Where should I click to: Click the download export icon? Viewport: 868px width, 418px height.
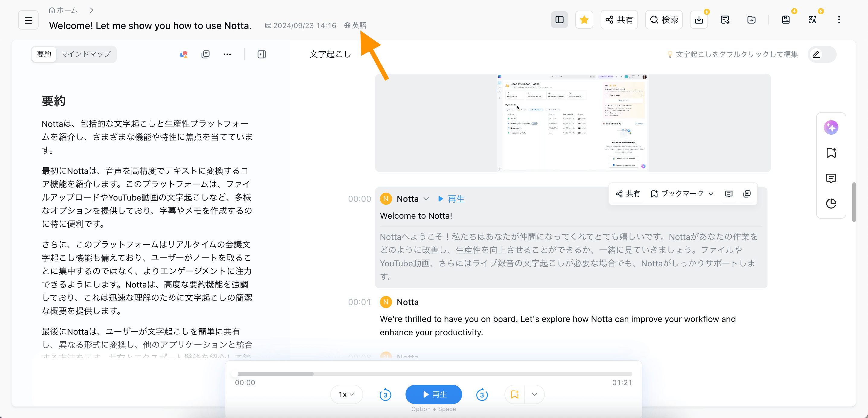point(699,20)
